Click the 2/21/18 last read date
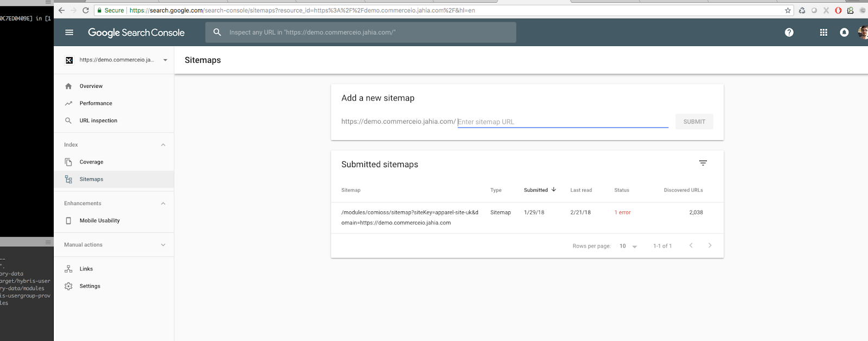The height and width of the screenshot is (341, 868). point(580,212)
